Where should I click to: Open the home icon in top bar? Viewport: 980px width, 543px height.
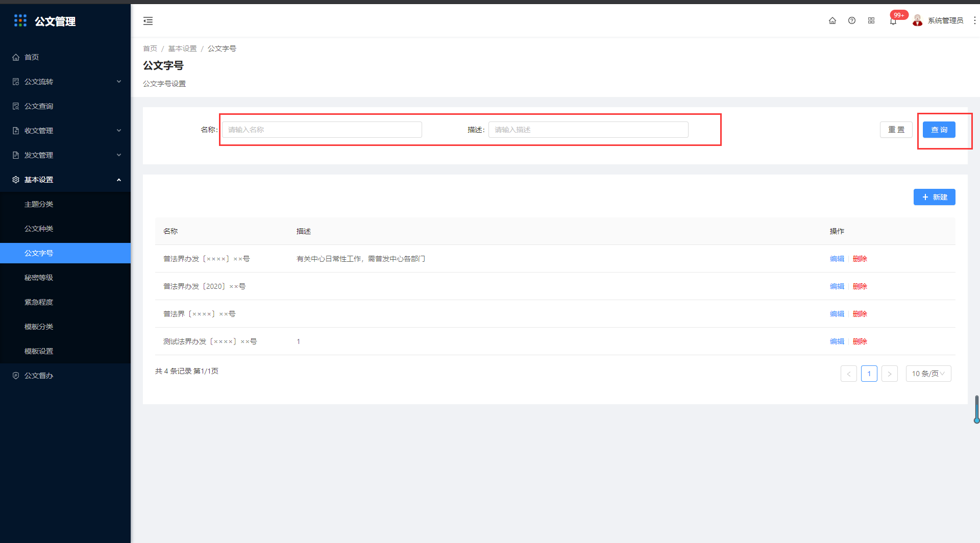pos(832,20)
